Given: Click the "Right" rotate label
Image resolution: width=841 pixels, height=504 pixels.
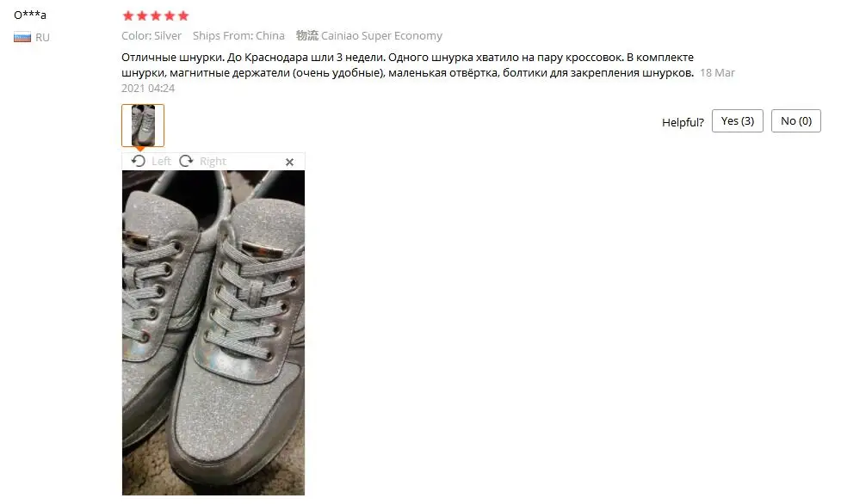Looking at the screenshot, I should [213, 161].
